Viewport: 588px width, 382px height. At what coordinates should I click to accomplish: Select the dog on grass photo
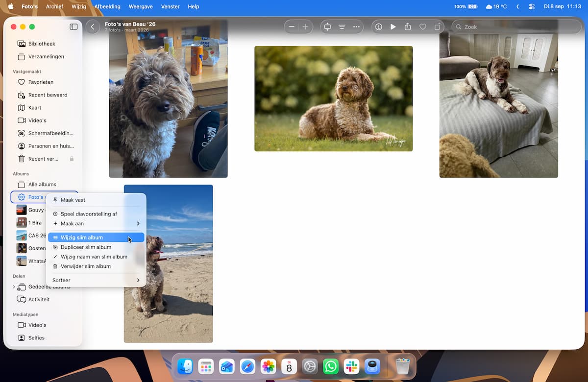click(x=333, y=98)
